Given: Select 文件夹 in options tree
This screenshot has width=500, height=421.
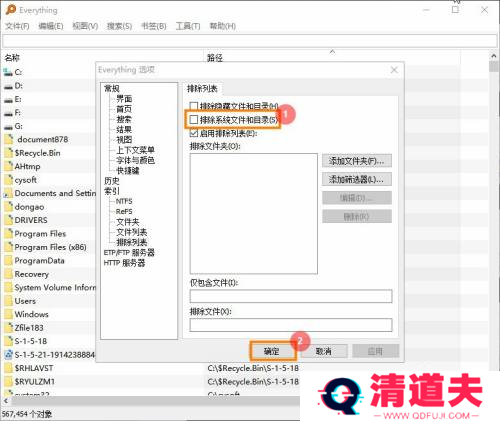Looking at the screenshot, I should click(128, 222).
